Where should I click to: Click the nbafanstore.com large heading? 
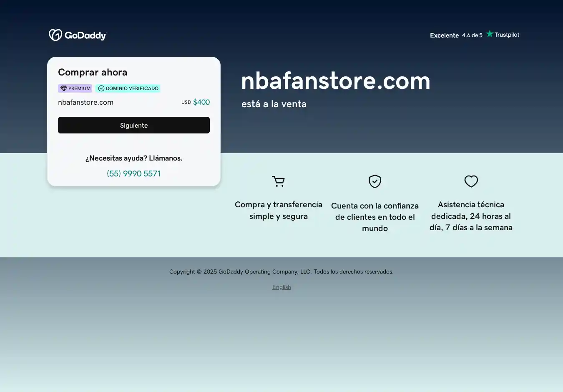click(x=335, y=80)
